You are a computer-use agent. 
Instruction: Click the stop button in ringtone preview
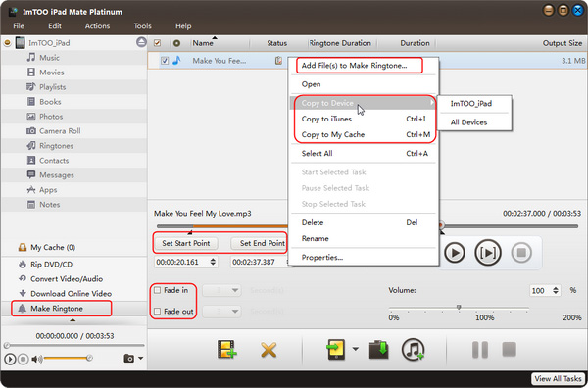point(521,253)
